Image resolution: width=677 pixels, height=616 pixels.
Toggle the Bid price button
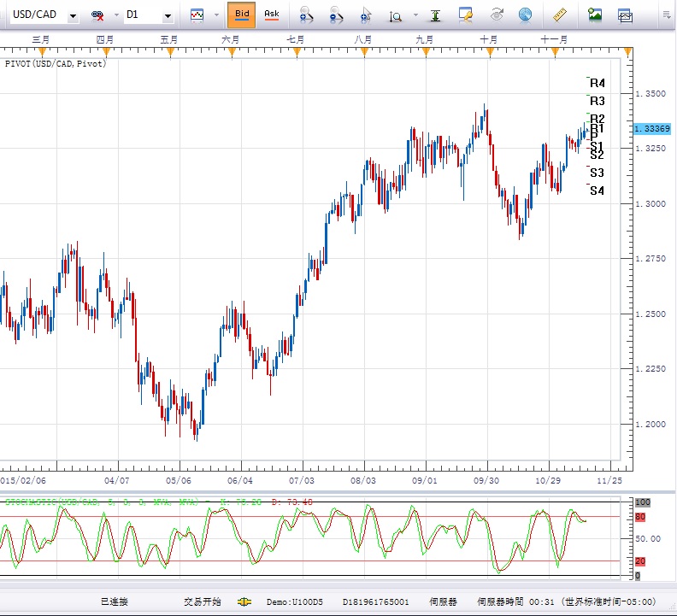click(242, 15)
